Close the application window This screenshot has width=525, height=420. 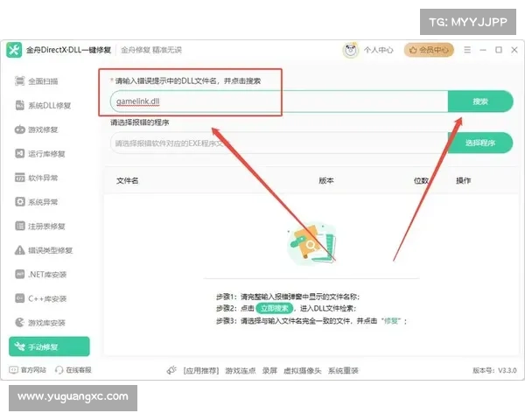click(x=514, y=50)
